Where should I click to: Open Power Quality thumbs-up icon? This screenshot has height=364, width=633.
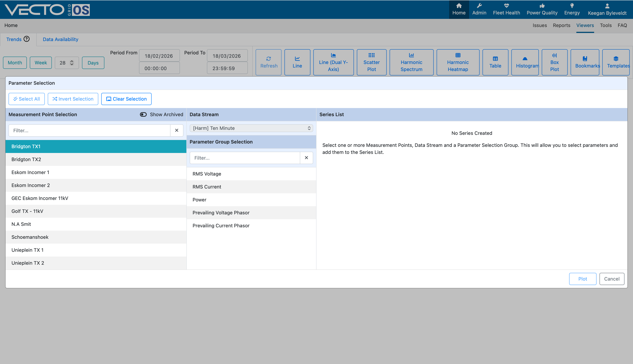coord(542,6)
